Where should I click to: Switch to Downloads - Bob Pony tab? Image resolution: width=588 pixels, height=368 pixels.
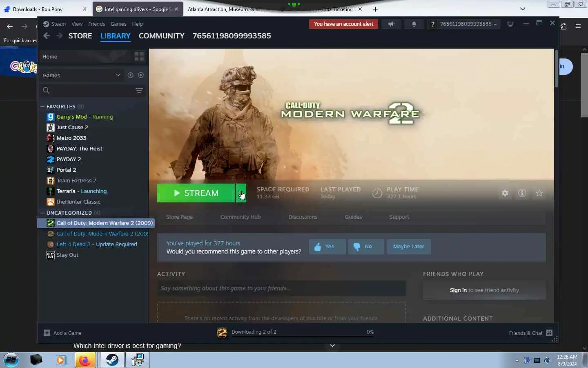pyautogui.click(x=45, y=9)
